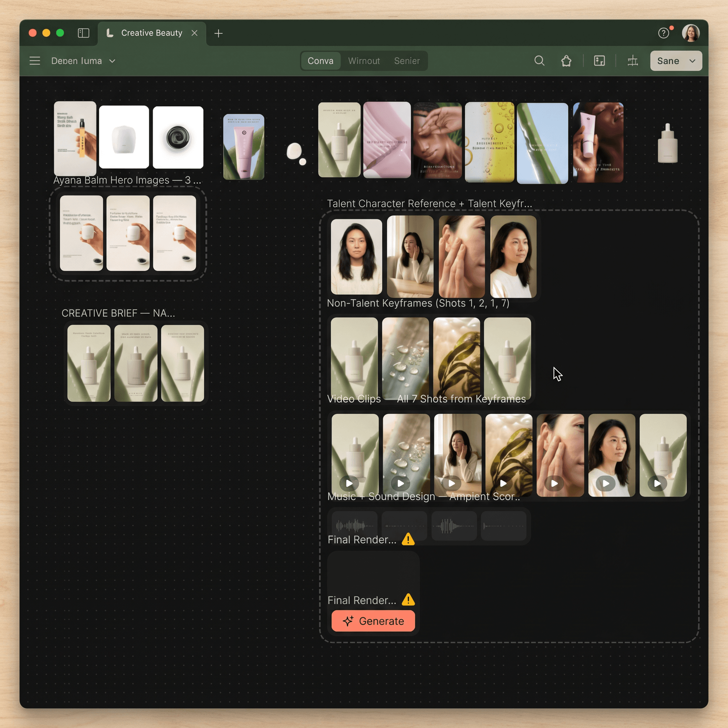The image size is (728, 728).
Task: Select the orange tube in hand thumbnail
Action: pyautogui.click(x=75, y=138)
